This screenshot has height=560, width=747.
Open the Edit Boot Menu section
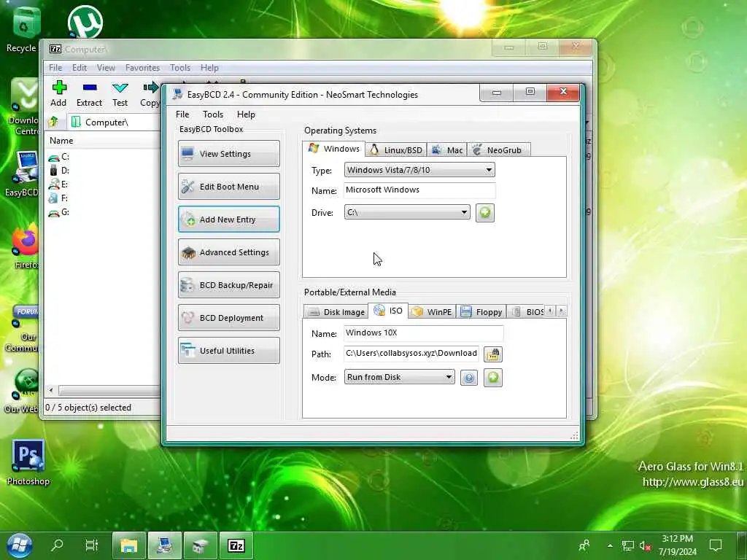228,187
